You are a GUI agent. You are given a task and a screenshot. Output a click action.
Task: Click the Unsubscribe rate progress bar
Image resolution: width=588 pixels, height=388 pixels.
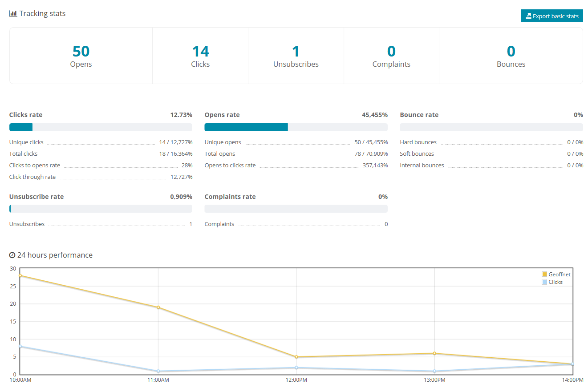[x=101, y=209]
